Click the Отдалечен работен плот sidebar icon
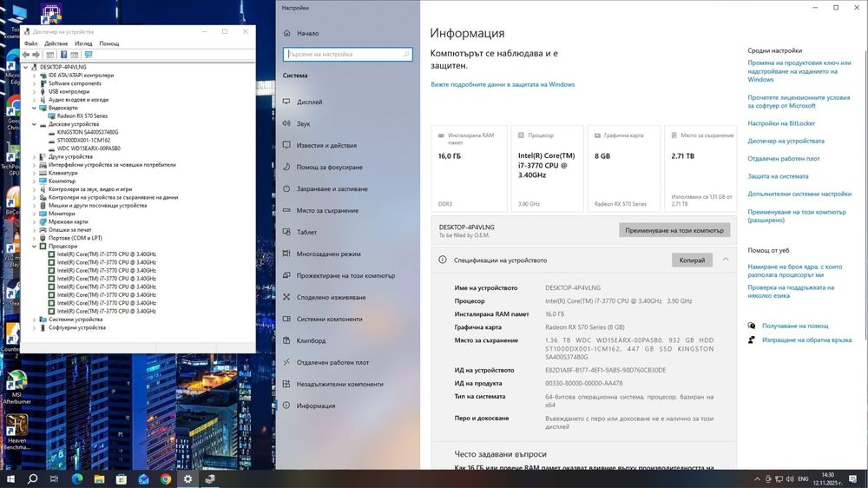The image size is (868, 488). (286, 362)
